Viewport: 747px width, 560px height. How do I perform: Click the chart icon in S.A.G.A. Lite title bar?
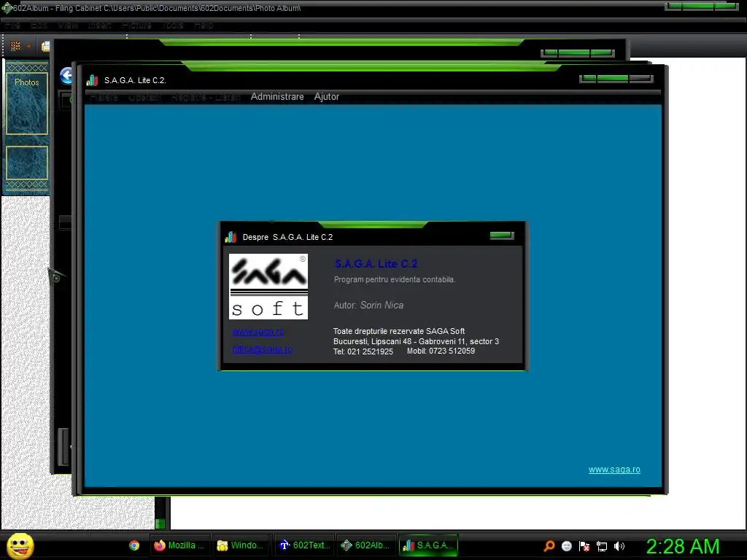(x=92, y=80)
